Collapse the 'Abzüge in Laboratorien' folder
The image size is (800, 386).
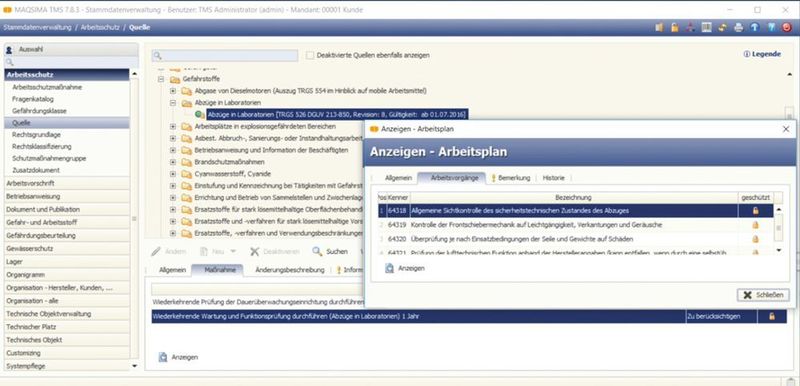click(x=173, y=102)
